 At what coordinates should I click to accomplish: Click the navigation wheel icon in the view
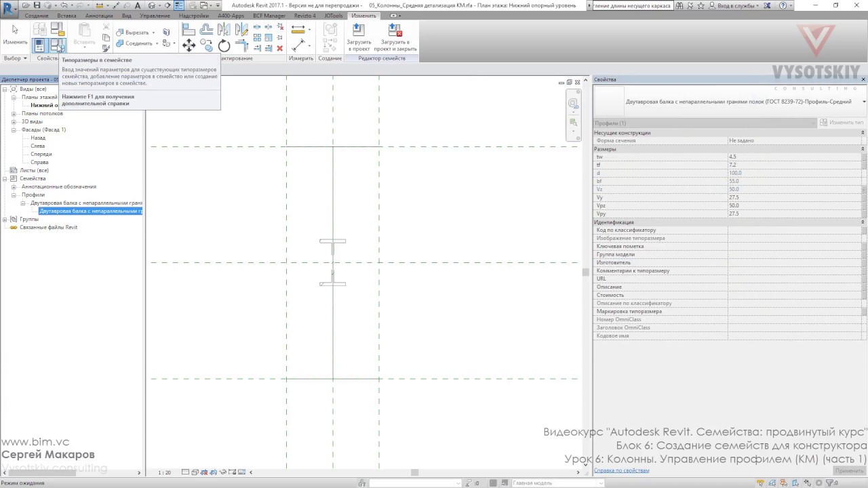click(574, 104)
